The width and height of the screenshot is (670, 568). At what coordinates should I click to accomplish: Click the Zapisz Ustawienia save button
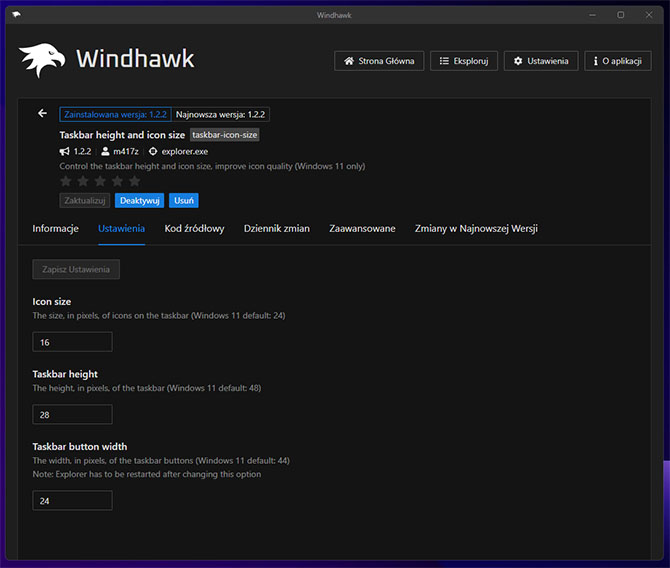[76, 269]
